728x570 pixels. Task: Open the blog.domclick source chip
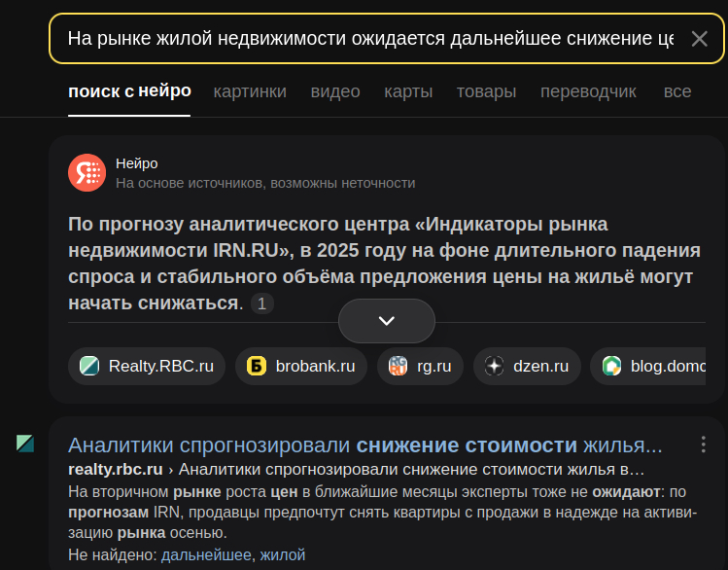[647, 366]
